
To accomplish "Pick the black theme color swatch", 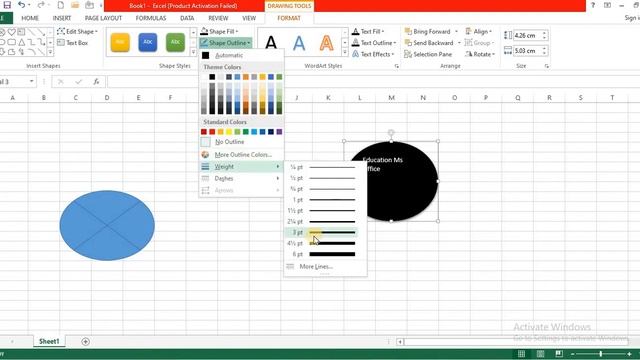I will [x=212, y=77].
